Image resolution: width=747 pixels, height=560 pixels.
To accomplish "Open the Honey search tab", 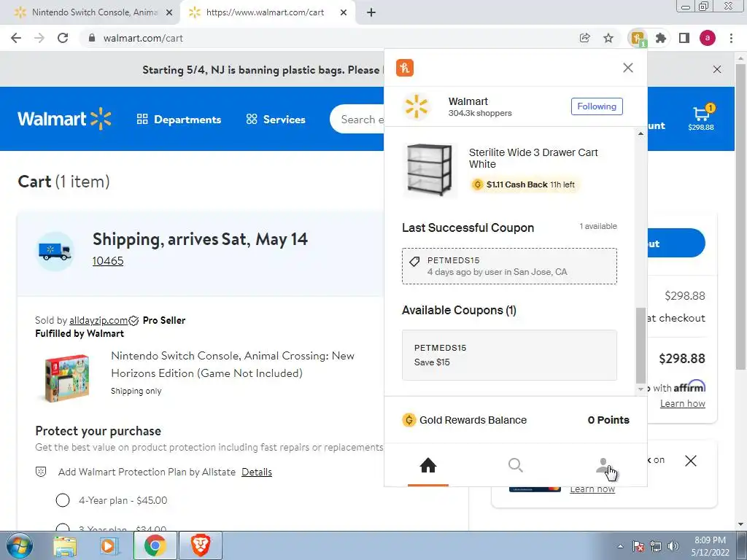I will tap(516, 465).
